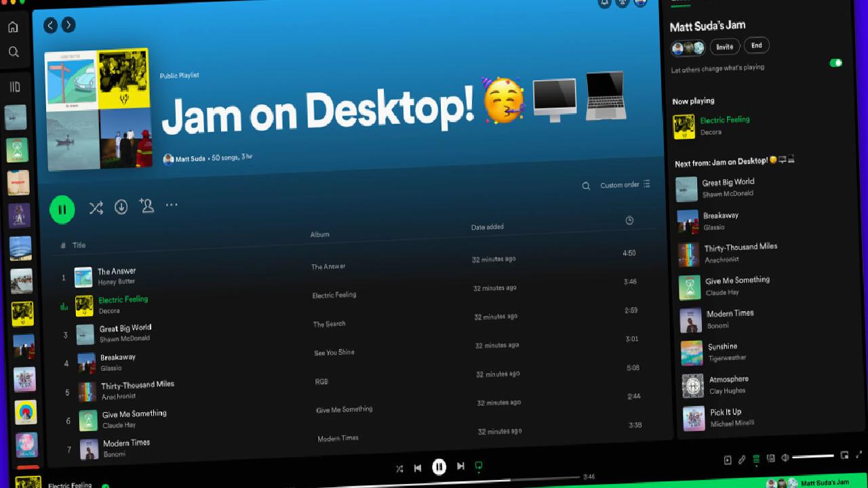Open Your Library icon in the sidebar
Image resolution: width=868 pixels, height=488 pixels.
click(x=15, y=87)
